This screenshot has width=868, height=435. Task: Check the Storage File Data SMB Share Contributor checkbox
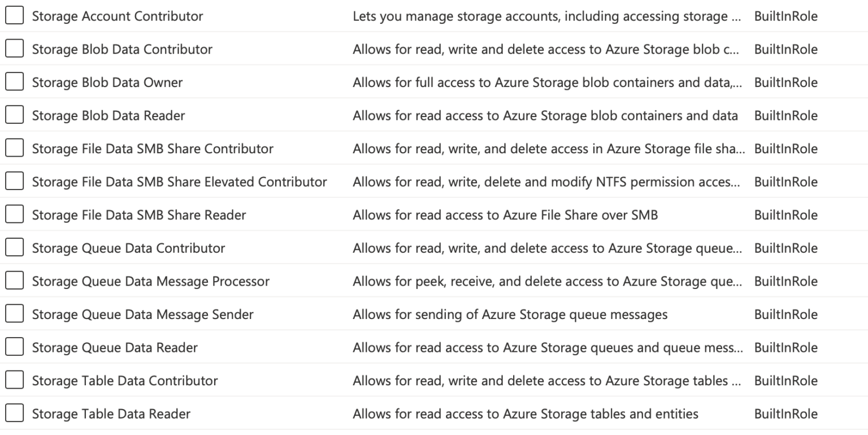pyautogui.click(x=15, y=148)
